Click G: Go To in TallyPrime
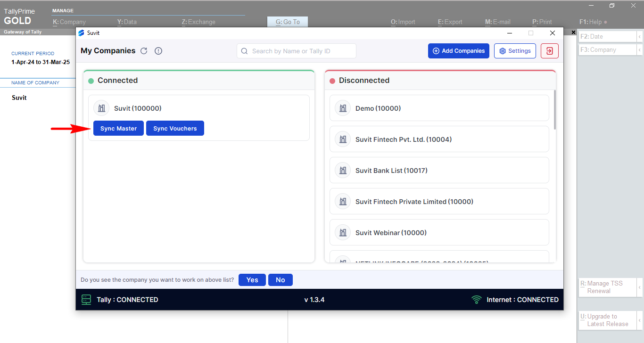Screen dimensions: 644x343 [x=288, y=22]
